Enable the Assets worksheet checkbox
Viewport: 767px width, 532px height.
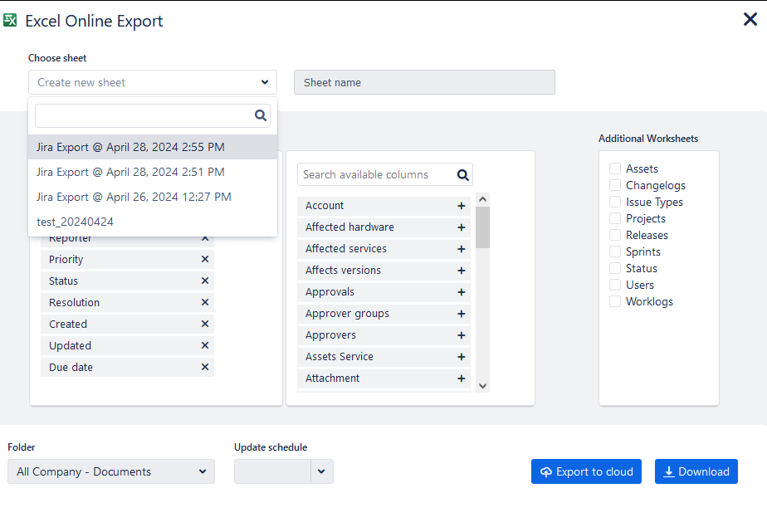pyautogui.click(x=615, y=168)
